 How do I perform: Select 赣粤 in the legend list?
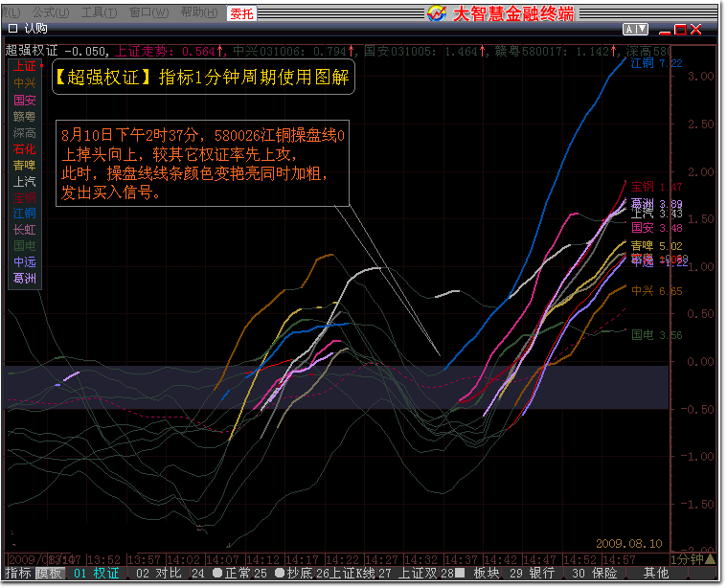[25, 117]
